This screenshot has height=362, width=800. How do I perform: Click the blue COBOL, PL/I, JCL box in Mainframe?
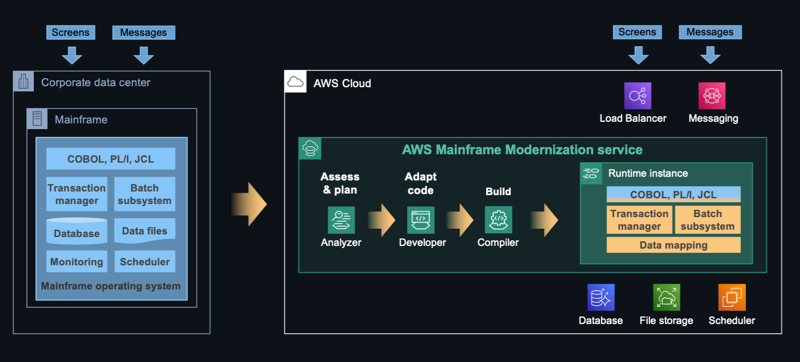[111, 159]
